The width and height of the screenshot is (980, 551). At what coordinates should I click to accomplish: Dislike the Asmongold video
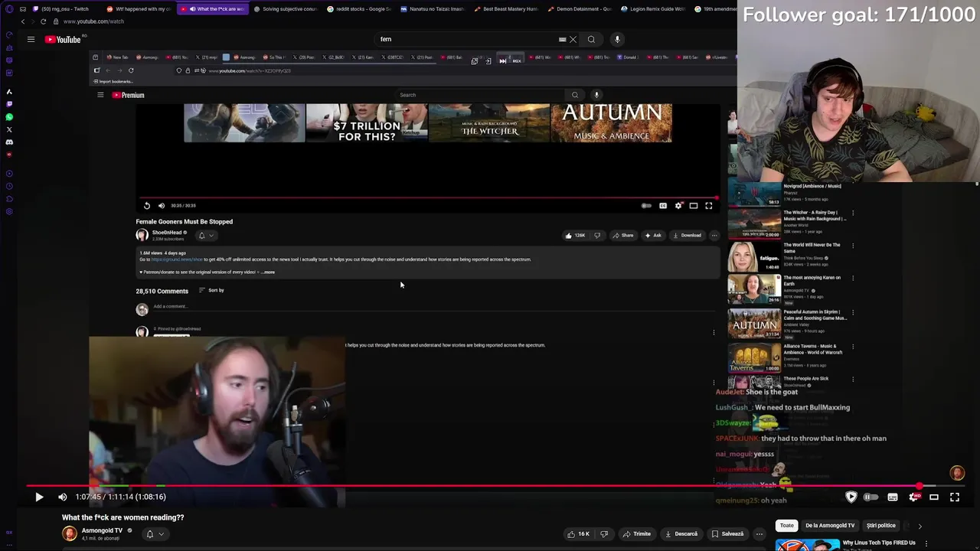tap(604, 534)
